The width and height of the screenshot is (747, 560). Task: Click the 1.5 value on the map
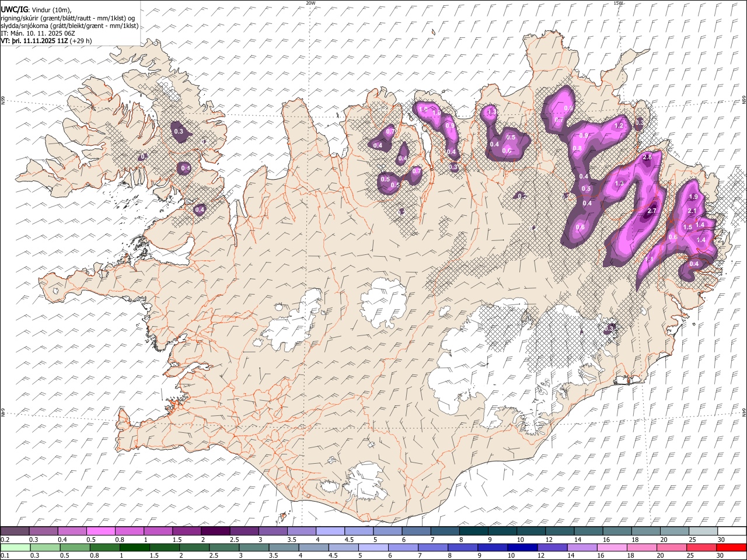tap(687, 228)
